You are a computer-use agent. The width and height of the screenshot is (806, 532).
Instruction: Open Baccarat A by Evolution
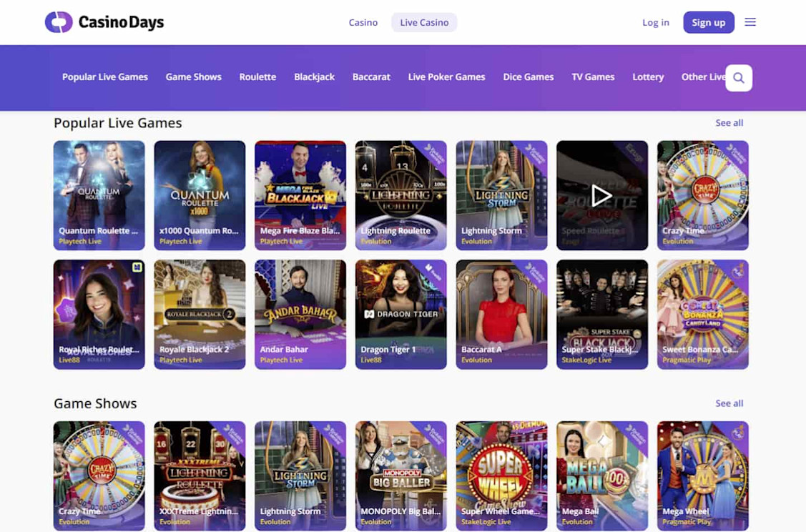[x=502, y=315]
